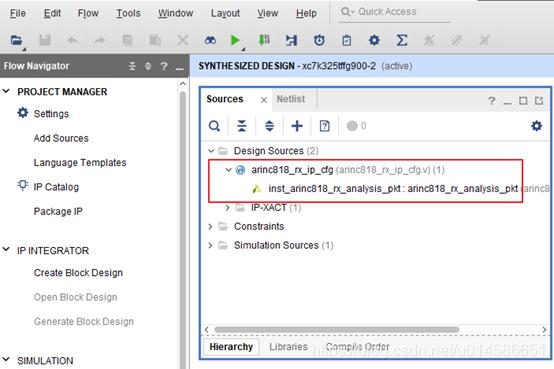
Task: Expand all items in the Sources panel
Action: click(x=270, y=126)
